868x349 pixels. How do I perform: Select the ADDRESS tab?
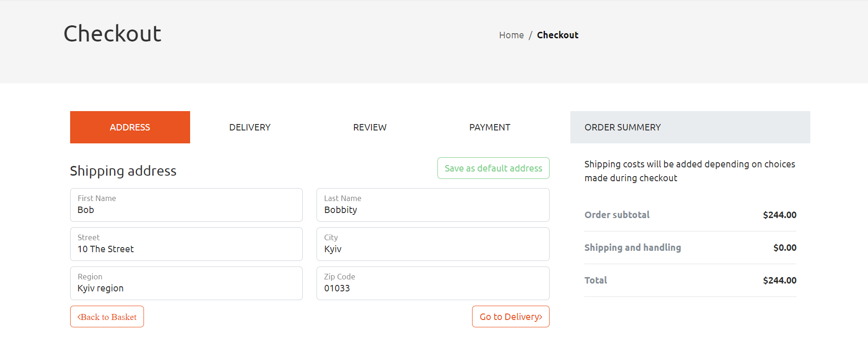(x=130, y=127)
